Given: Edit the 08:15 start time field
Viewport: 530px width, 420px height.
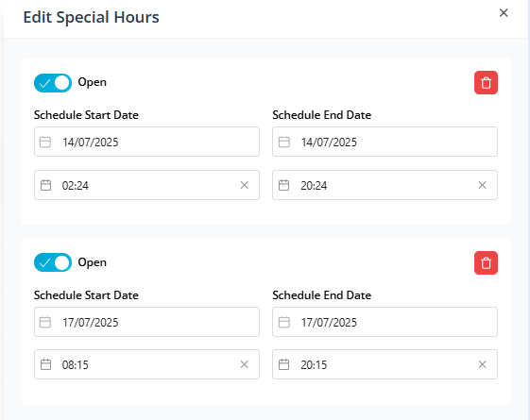Looking at the screenshot, I should pos(146,364).
